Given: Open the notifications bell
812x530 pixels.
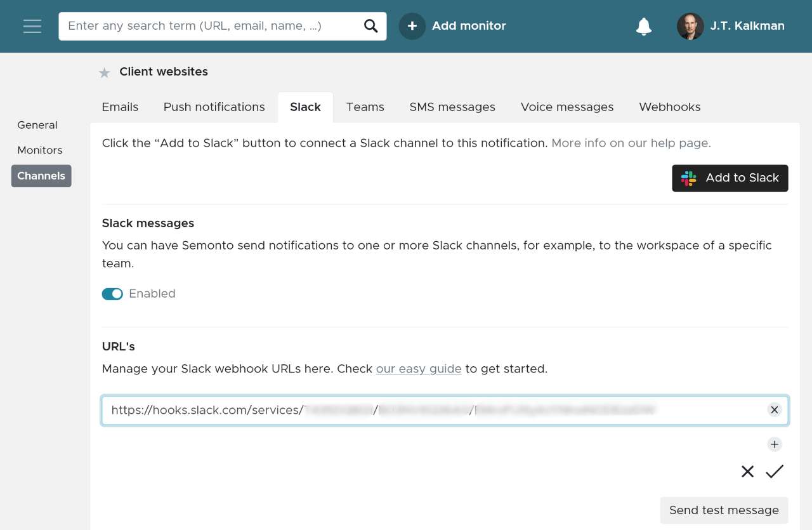Looking at the screenshot, I should [x=644, y=26].
